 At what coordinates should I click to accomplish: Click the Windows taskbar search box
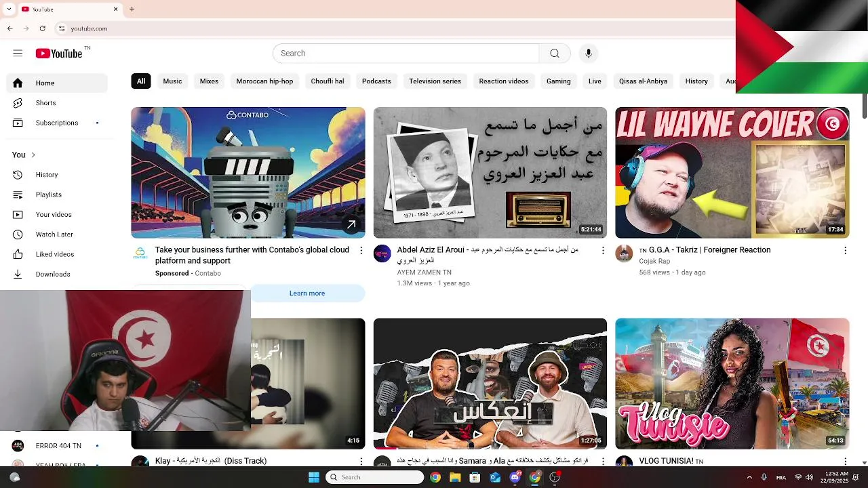375,477
